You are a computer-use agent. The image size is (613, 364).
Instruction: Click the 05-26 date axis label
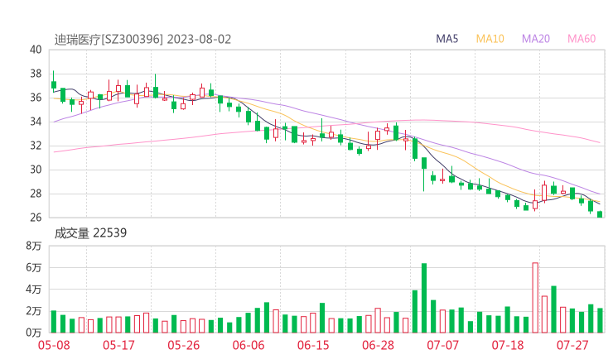point(184,345)
